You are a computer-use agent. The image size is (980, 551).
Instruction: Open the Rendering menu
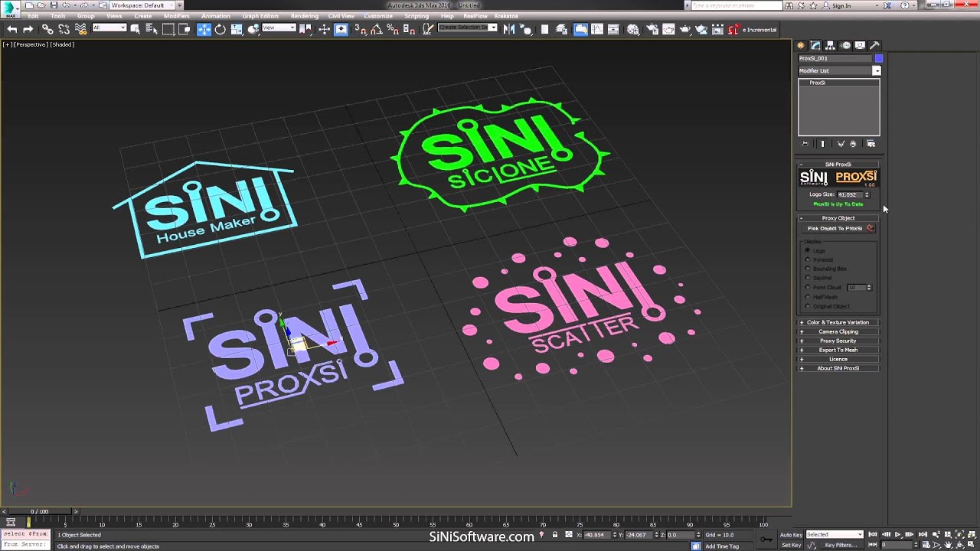tap(305, 16)
